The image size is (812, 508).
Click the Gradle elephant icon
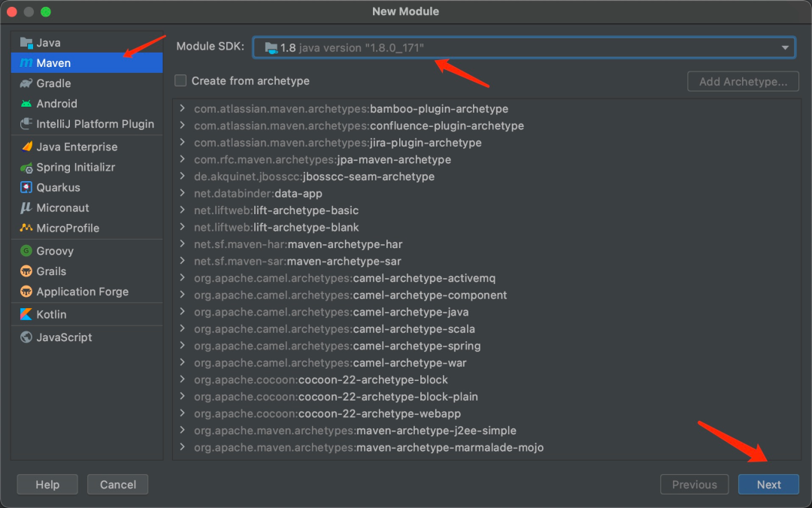click(x=26, y=83)
